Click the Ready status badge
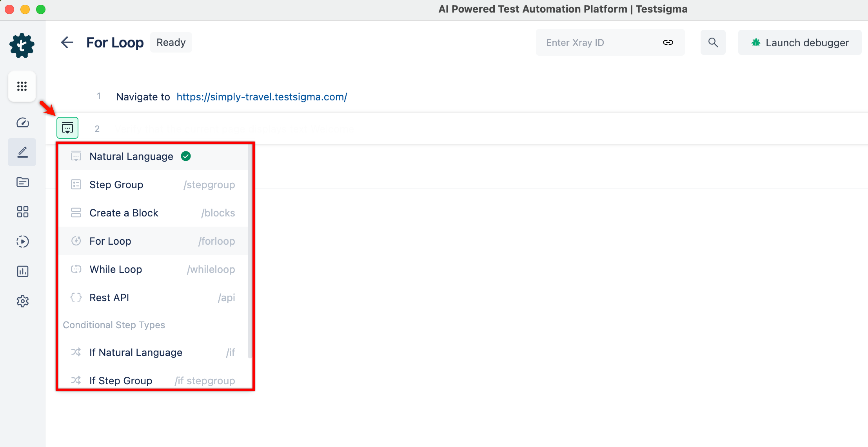Image resolution: width=868 pixels, height=447 pixels. click(x=171, y=42)
